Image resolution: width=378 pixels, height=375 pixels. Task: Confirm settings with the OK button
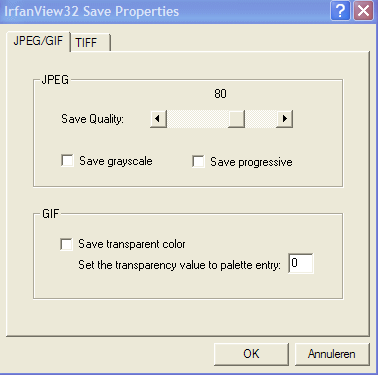tap(251, 354)
